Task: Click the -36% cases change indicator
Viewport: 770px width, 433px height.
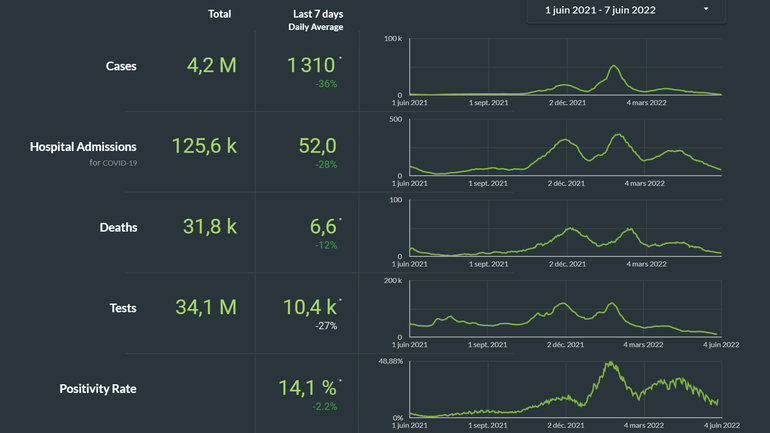Action: (326, 84)
